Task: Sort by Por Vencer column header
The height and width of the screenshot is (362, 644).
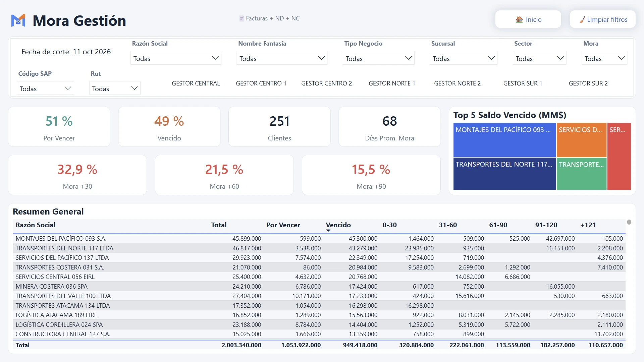Action: (x=283, y=225)
